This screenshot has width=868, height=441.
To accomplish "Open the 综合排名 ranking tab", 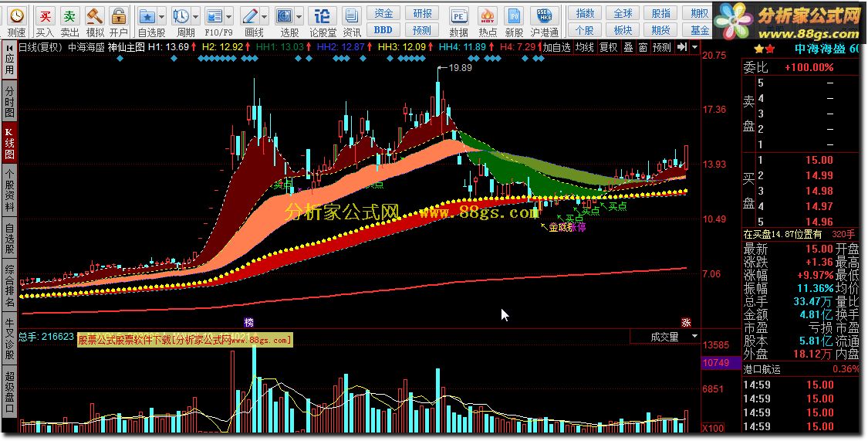I will [9, 285].
